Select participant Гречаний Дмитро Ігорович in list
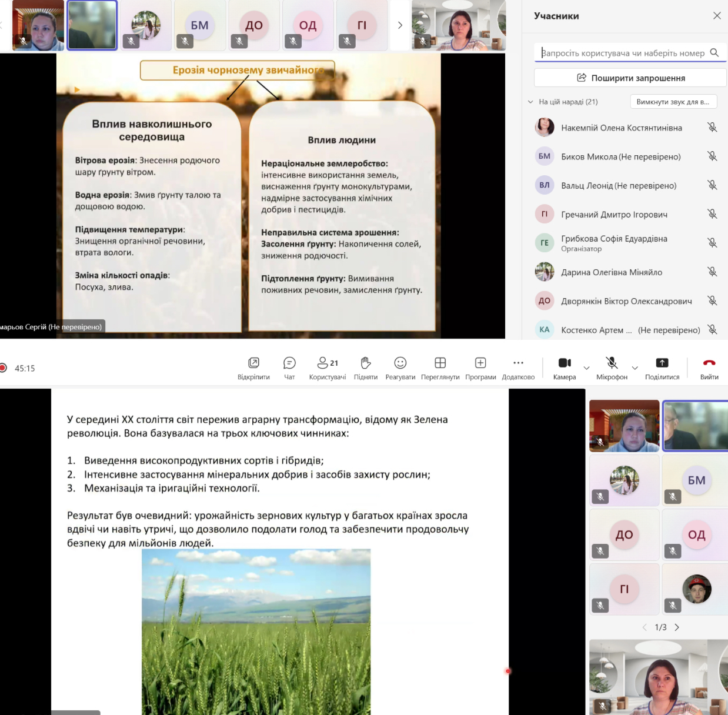 coord(614,215)
